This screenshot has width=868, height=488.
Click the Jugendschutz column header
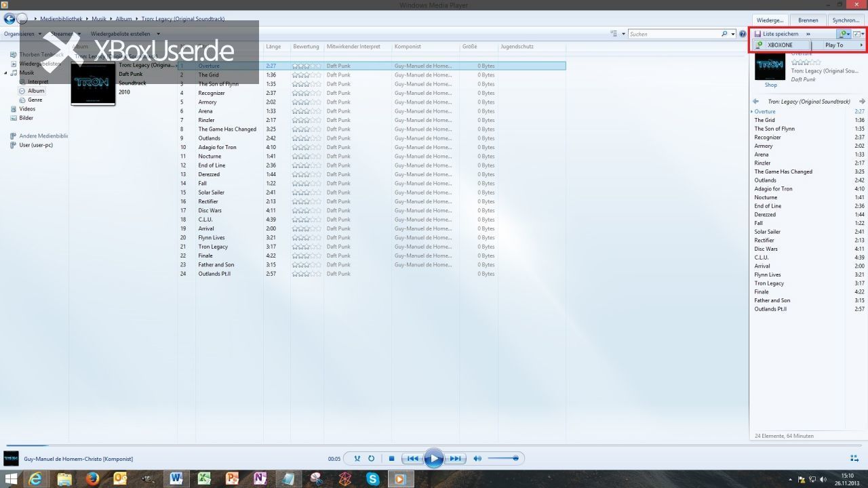tap(517, 47)
